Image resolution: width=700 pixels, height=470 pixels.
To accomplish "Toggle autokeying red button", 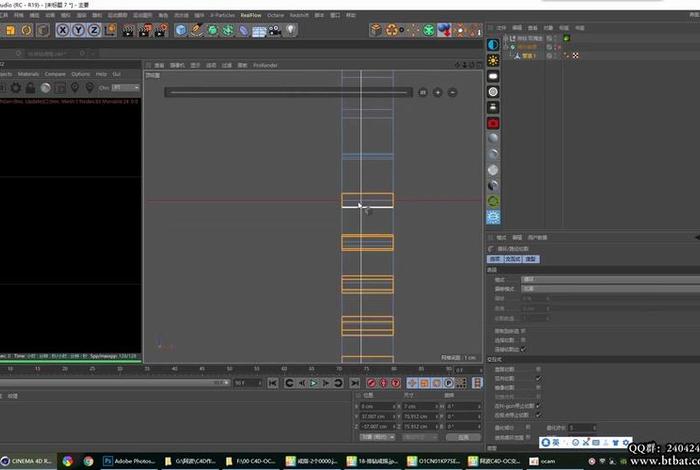I will click(383, 383).
